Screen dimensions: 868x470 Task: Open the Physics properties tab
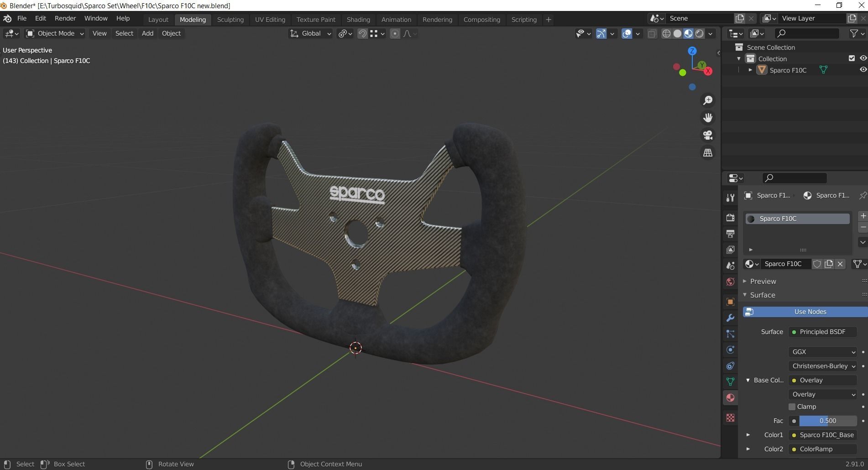[730, 350]
